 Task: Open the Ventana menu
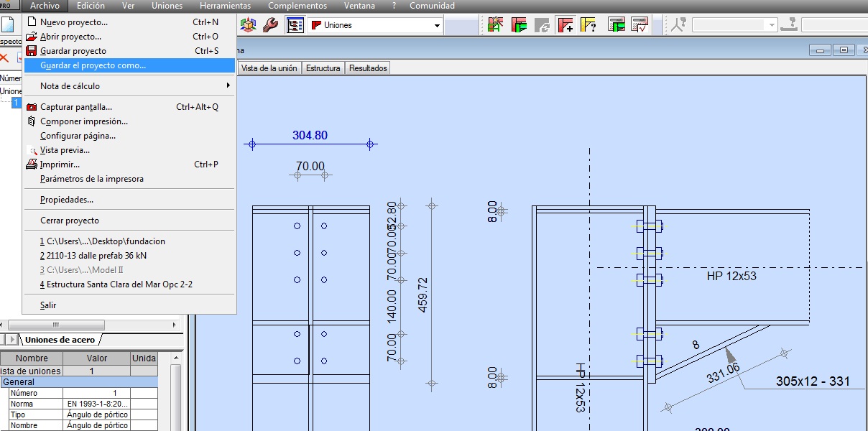pyautogui.click(x=359, y=6)
